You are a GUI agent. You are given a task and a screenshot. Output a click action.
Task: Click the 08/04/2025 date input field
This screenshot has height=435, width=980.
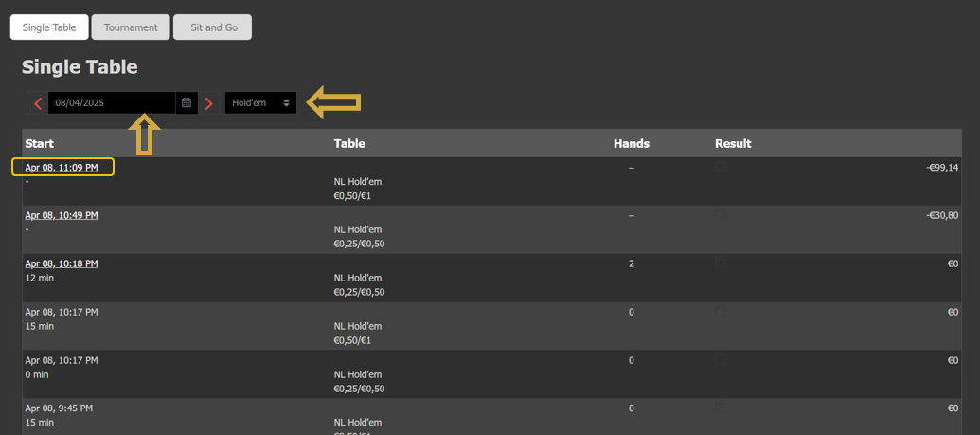click(112, 103)
